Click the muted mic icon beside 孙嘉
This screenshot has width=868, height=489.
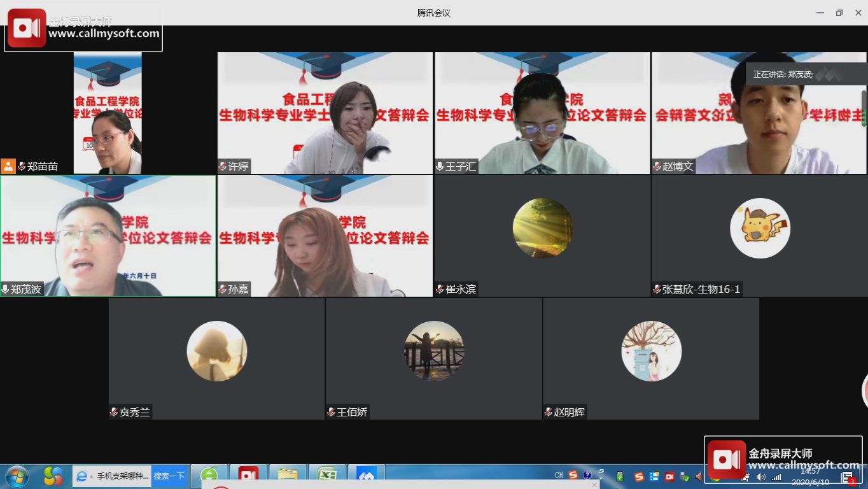(x=223, y=289)
